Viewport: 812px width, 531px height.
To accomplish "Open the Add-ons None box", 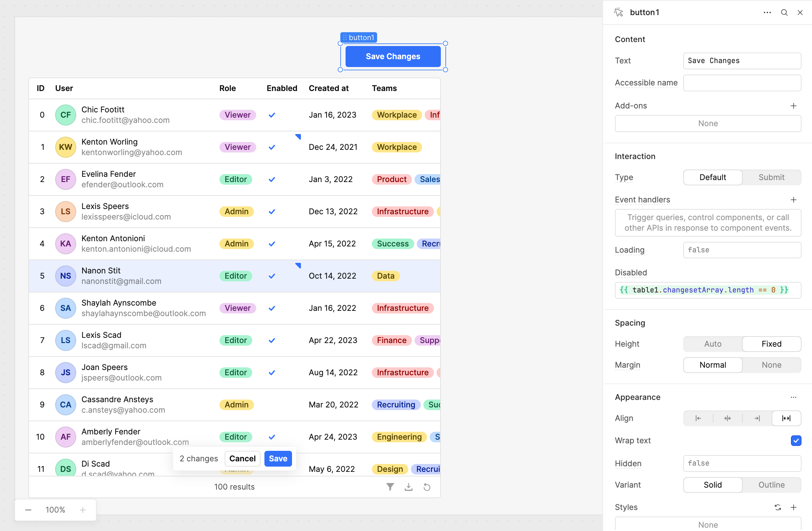I will pyautogui.click(x=708, y=124).
